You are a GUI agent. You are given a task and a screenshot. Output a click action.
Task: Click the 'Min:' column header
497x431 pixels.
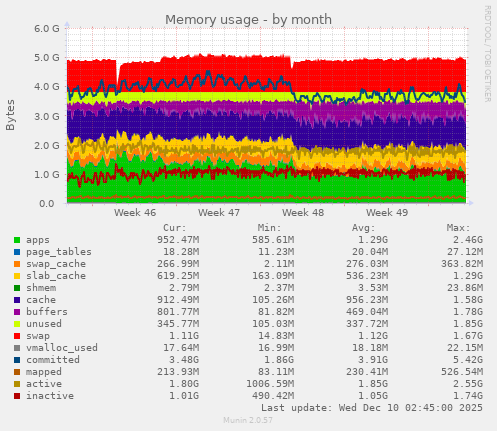pos(269,228)
